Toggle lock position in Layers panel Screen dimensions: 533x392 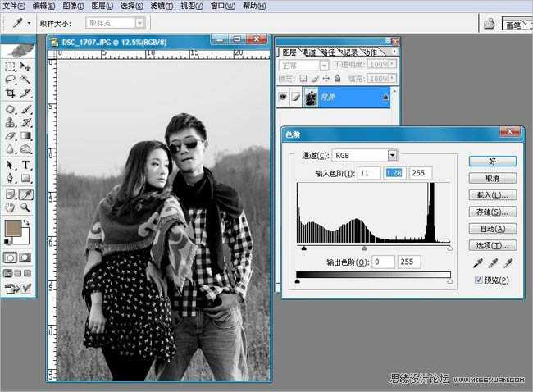[x=326, y=79]
